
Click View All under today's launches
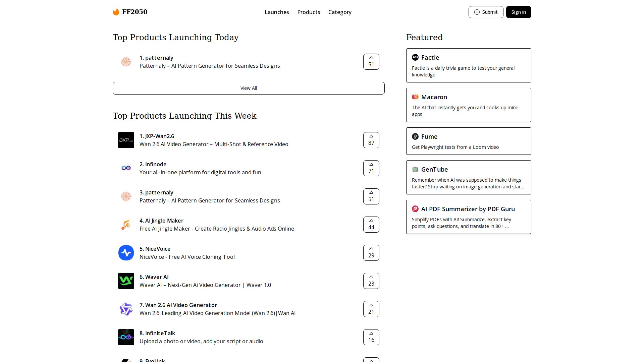click(249, 88)
